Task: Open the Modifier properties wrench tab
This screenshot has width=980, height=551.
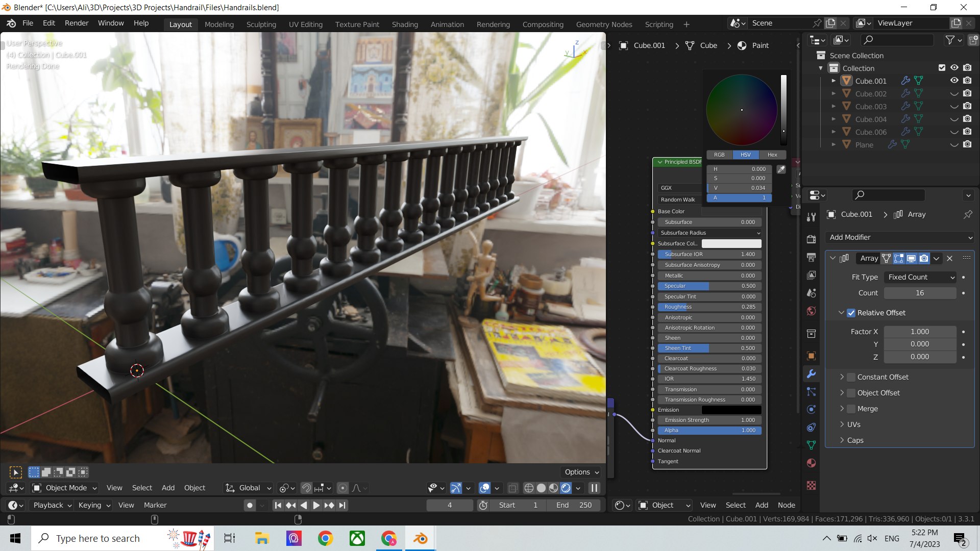Action: 811,374
